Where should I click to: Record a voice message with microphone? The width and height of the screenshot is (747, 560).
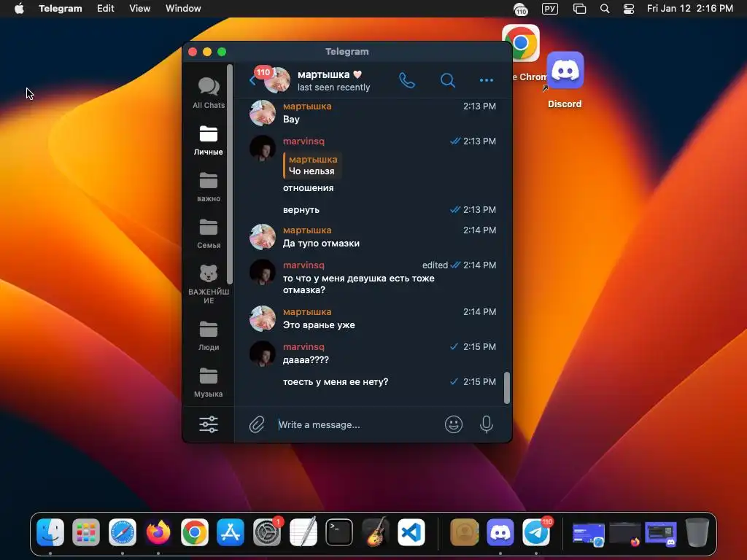(487, 424)
